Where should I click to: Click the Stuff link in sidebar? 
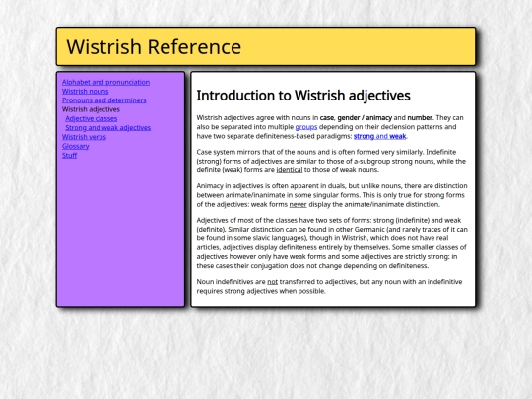coord(69,156)
